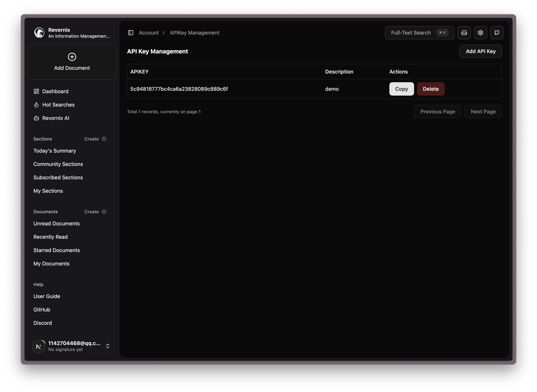Click the 1142704468@qq.c... account name

click(74, 343)
